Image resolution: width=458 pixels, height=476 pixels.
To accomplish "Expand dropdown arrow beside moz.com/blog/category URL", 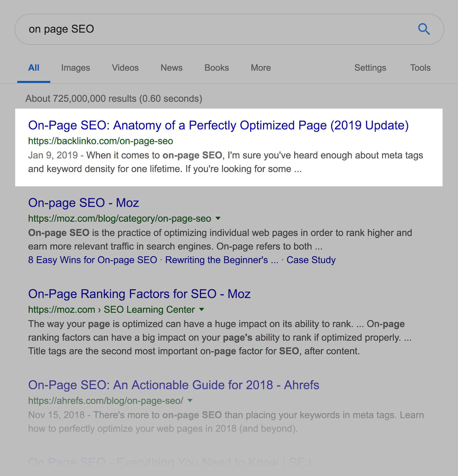I will pyautogui.click(x=218, y=218).
